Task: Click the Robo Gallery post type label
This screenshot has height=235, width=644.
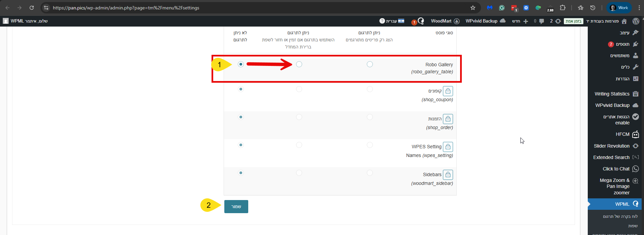Action: (439, 65)
